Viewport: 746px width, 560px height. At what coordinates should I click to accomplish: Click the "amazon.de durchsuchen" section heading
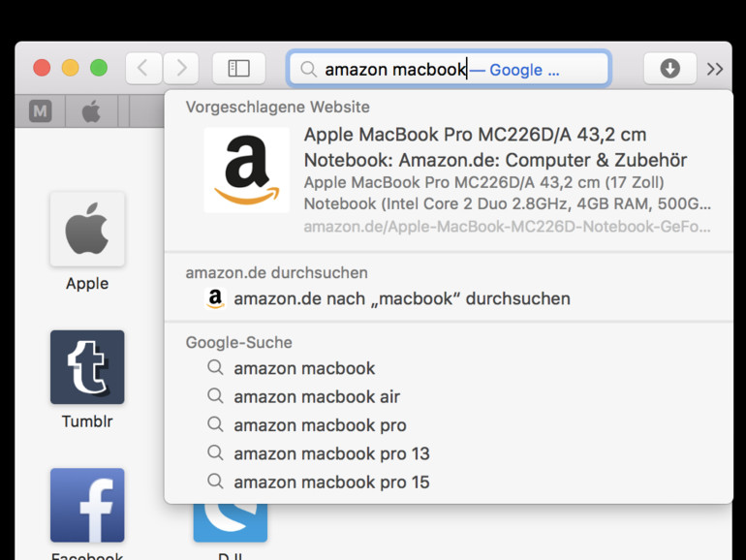276,273
